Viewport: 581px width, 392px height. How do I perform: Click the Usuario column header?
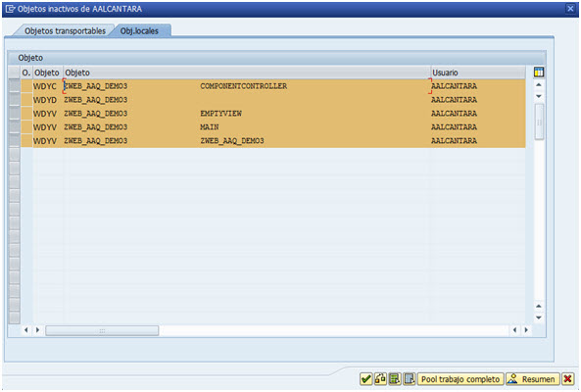[478, 73]
